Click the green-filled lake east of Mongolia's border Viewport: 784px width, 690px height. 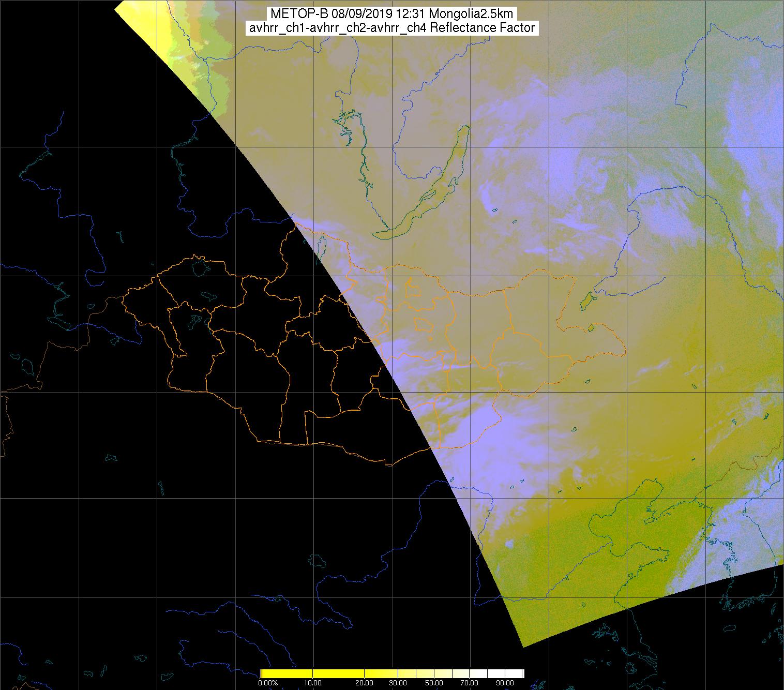586,300
